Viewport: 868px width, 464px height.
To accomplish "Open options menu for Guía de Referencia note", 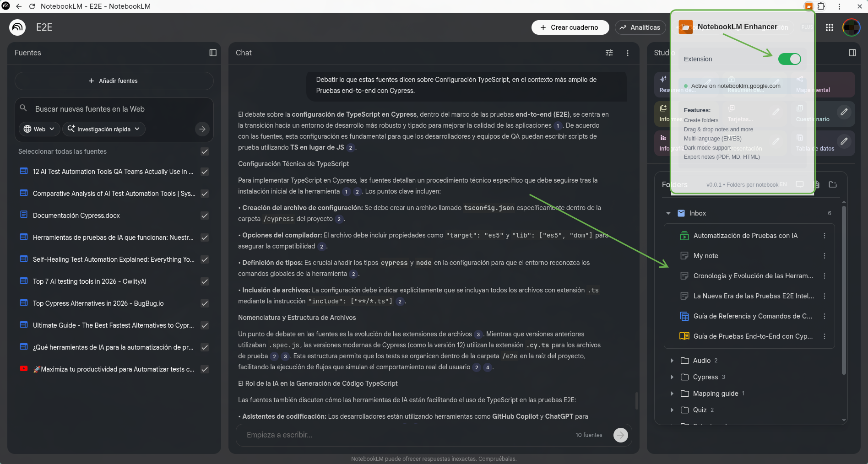I will click(825, 316).
